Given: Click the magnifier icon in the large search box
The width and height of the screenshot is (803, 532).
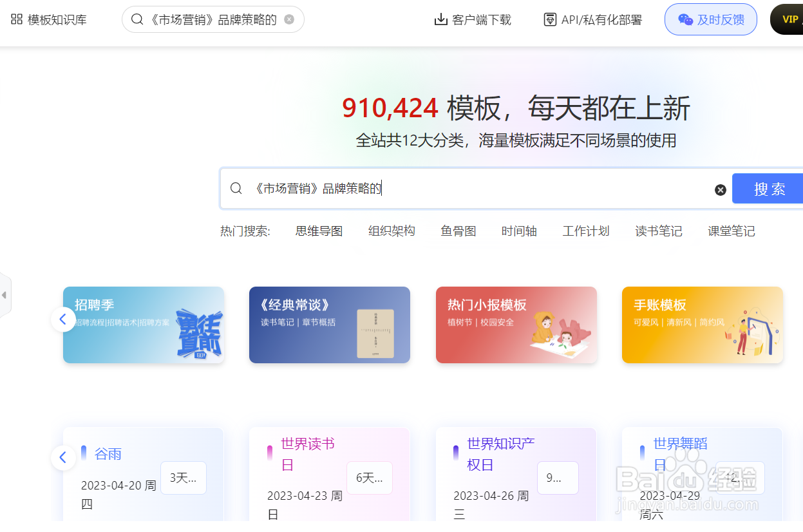Looking at the screenshot, I should click(236, 188).
